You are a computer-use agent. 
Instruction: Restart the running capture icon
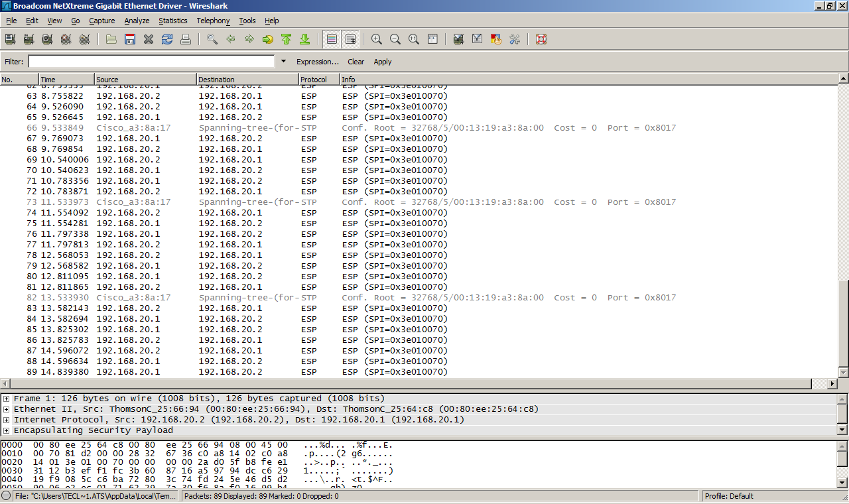click(x=84, y=39)
